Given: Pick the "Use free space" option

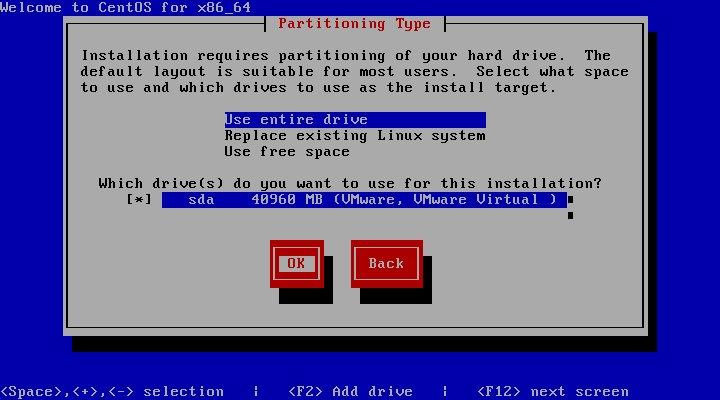Looking at the screenshot, I should (287, 152).
